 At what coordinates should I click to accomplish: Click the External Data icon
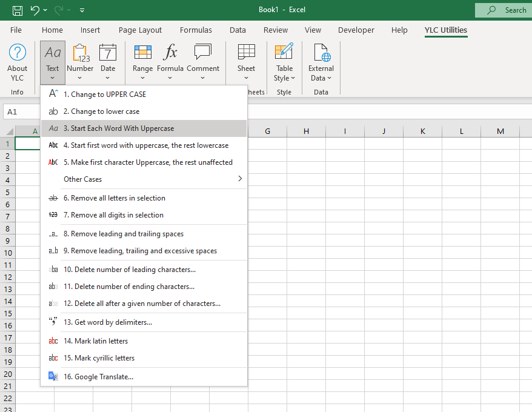click(x=321, y=53)
